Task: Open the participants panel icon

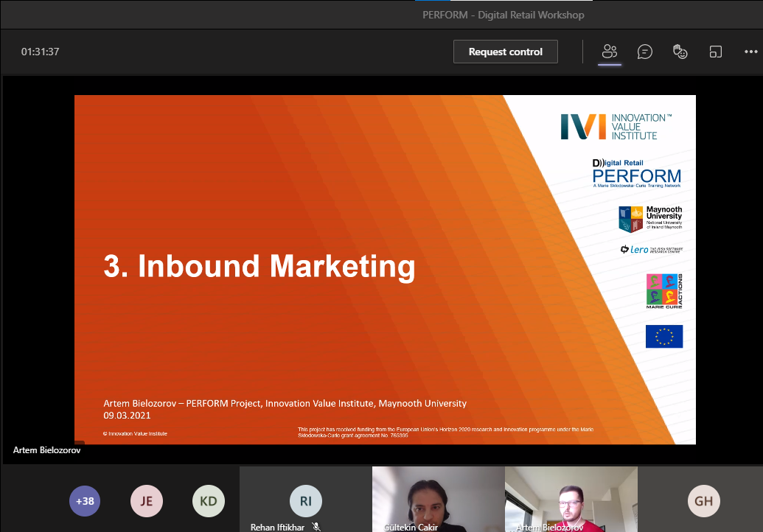Action: 609,52
